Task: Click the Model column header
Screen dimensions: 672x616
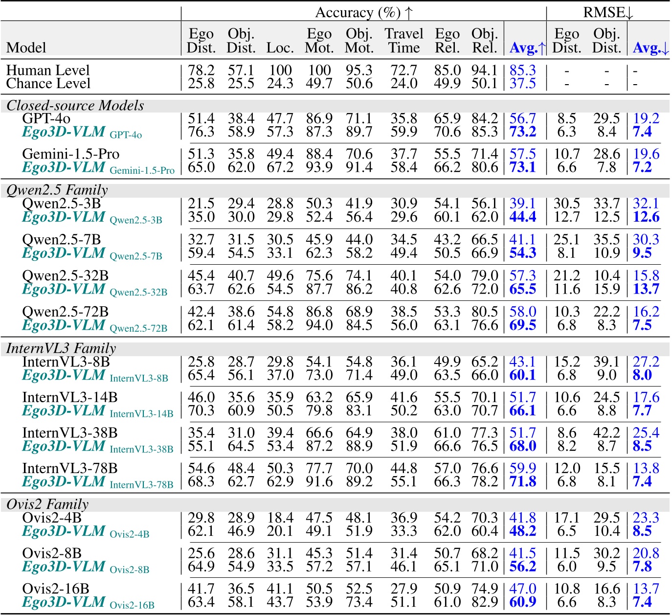Action: click(26, 48)
